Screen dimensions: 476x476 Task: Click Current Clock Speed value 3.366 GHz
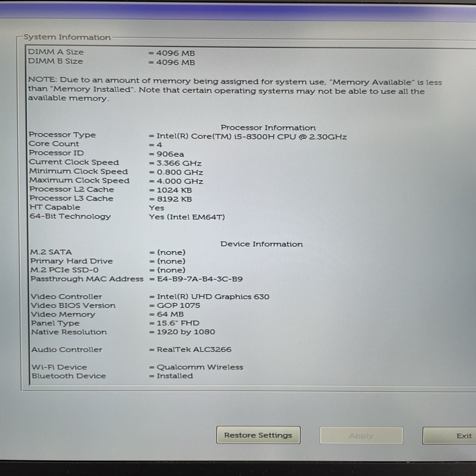tap(179, 163)
